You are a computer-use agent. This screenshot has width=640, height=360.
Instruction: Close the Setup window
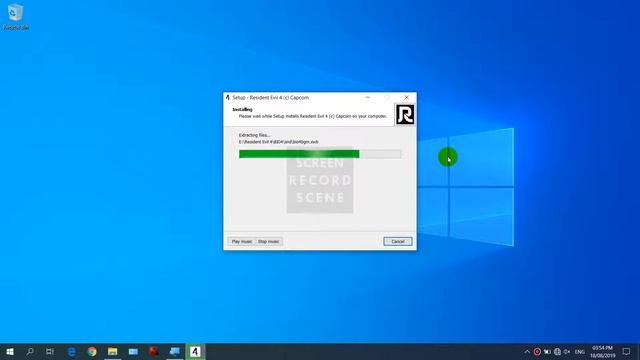(x=407, y=98)
